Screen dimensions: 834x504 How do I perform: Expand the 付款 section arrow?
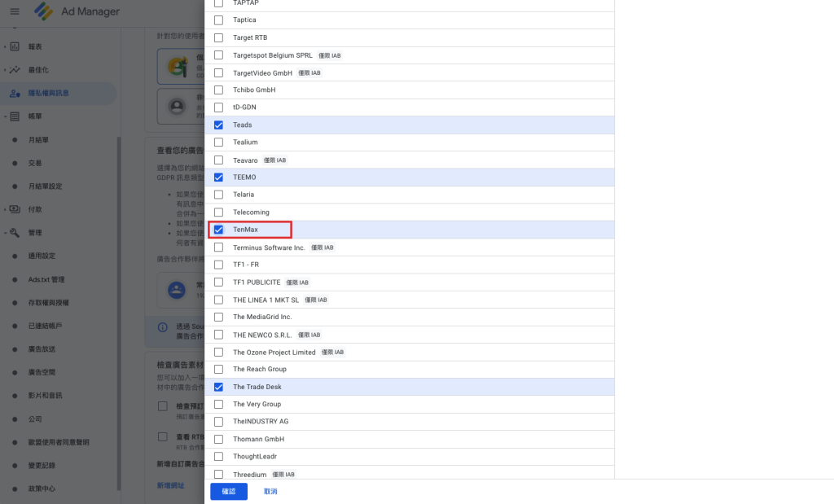tap(6, 209)
